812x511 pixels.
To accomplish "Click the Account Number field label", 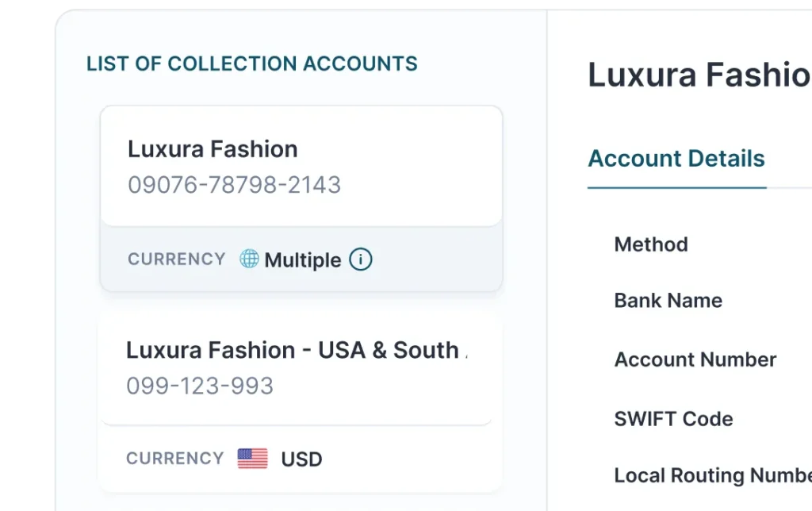I will pyautogui.click(x=695, y=359).
